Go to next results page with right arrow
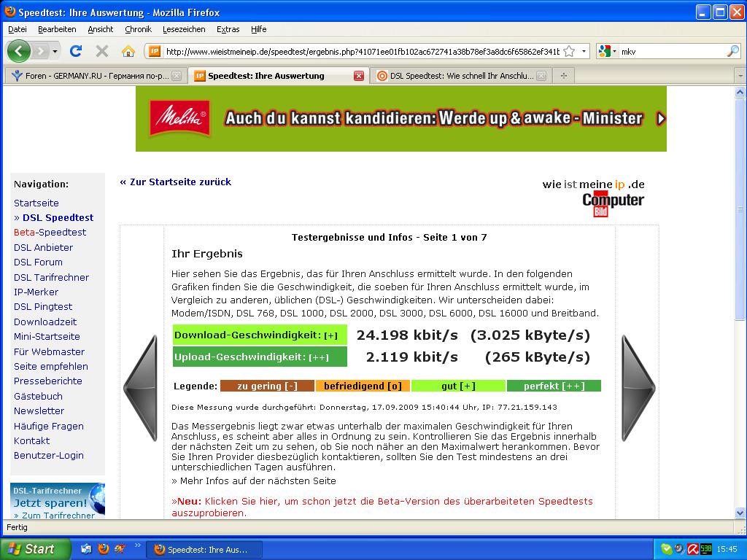Image resolution: width=747 pixels, height=560 pixels. coord(638,388)
